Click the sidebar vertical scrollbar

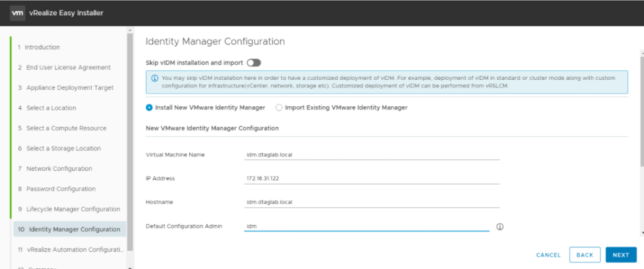click(x=130, y=138)
